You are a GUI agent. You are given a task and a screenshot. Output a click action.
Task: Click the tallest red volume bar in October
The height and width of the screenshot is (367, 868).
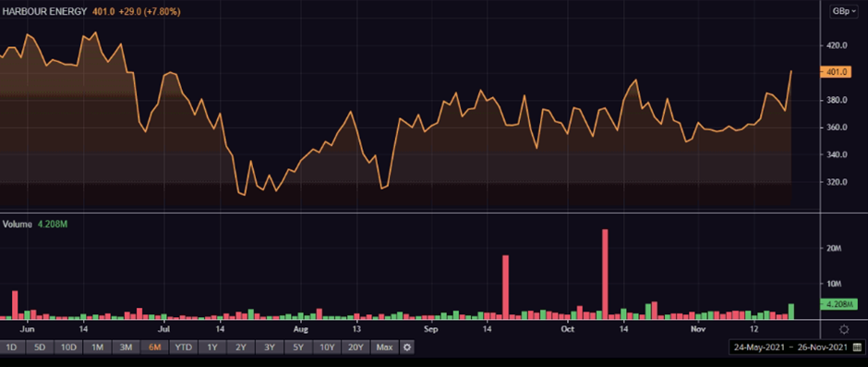tap(605, 274)
